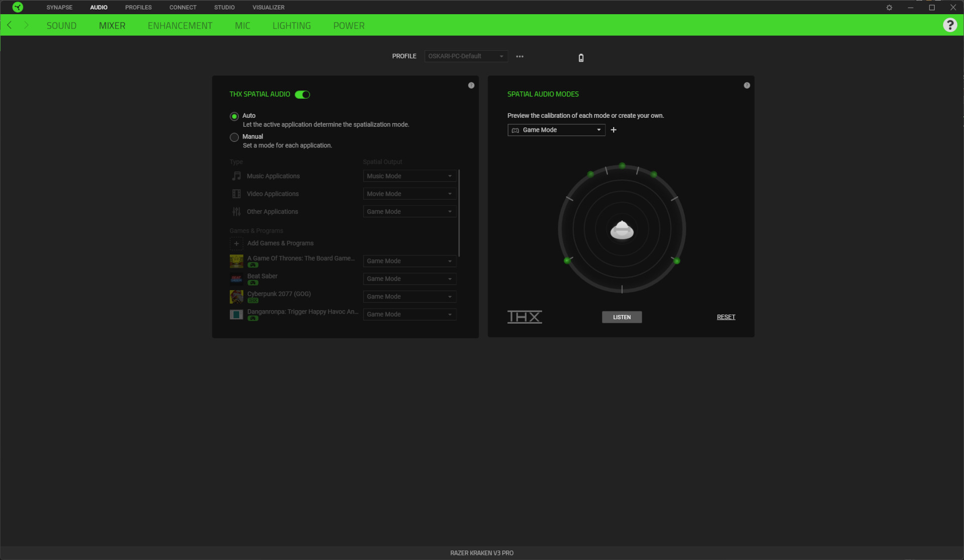
Task: Select the Manual mode radio button
Action: click(234, 137)
